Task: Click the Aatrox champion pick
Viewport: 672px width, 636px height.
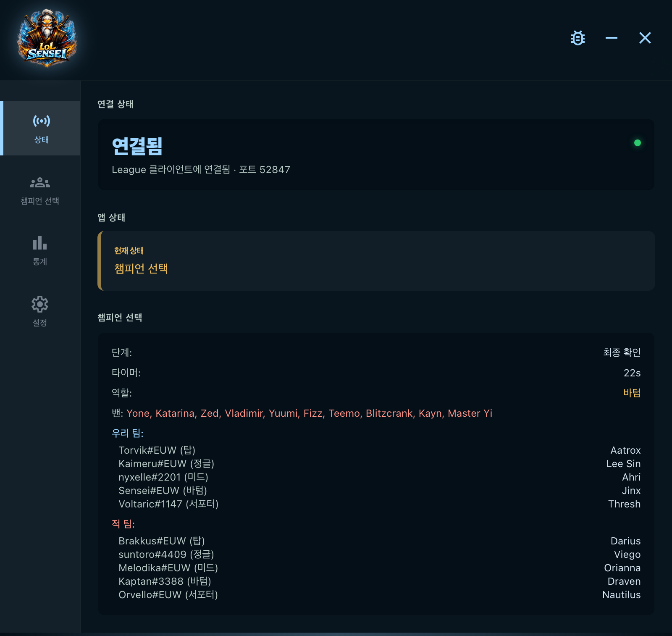Action: tap(625, 450)
